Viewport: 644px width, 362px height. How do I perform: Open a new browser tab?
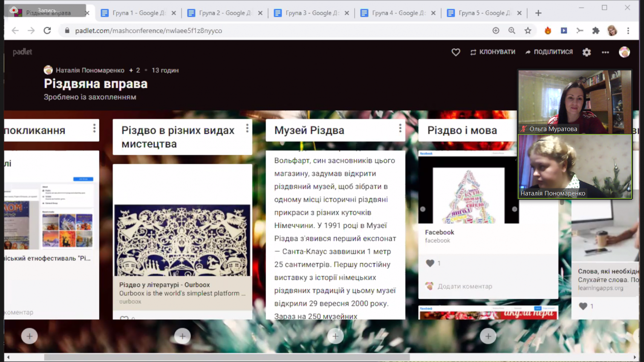[x=538, y=13]
